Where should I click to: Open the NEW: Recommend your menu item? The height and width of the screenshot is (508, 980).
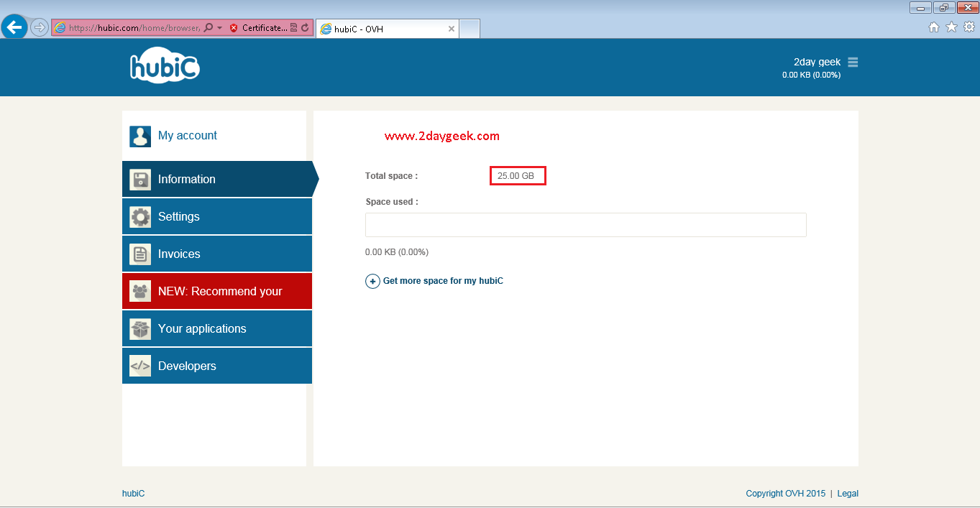click(217, 291)
